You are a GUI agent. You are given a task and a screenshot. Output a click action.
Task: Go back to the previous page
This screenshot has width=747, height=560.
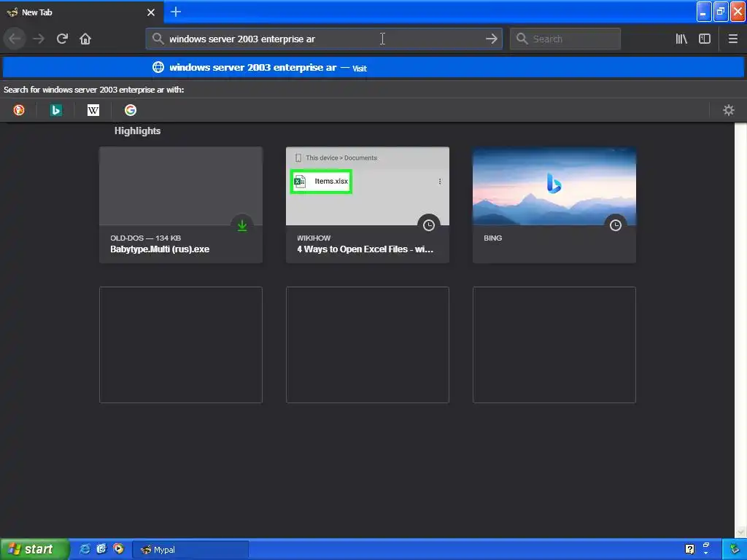15,39
